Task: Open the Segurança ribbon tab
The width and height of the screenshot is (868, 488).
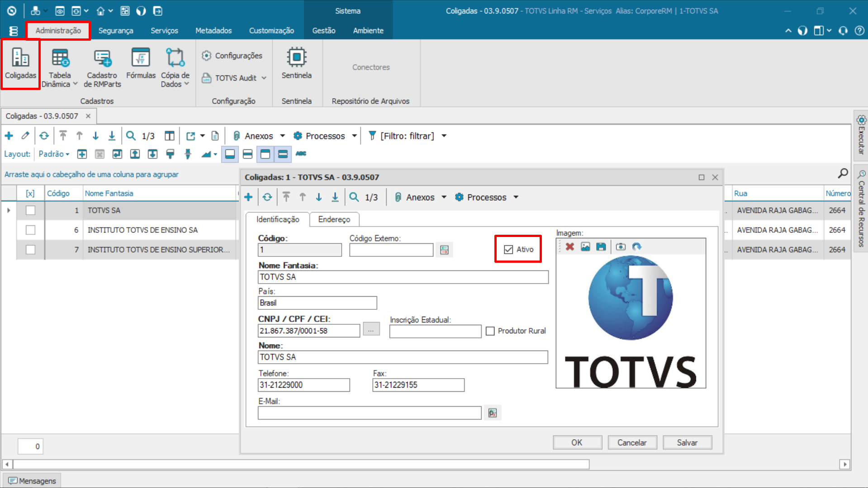Action: click(116, 31)
